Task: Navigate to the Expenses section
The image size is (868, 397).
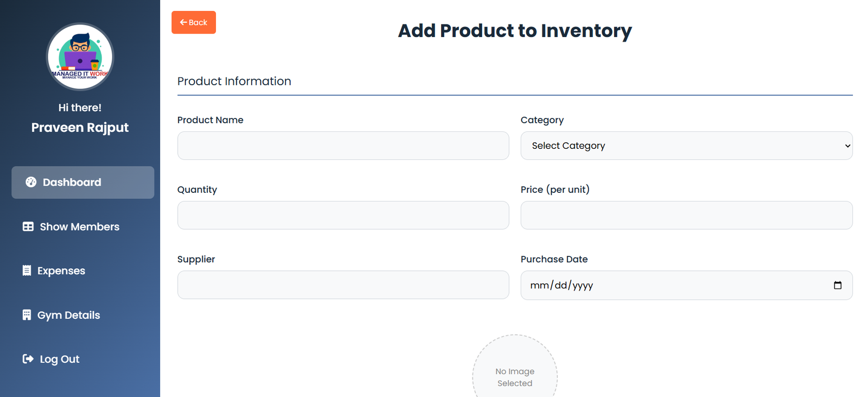Action: pos(61,270)
